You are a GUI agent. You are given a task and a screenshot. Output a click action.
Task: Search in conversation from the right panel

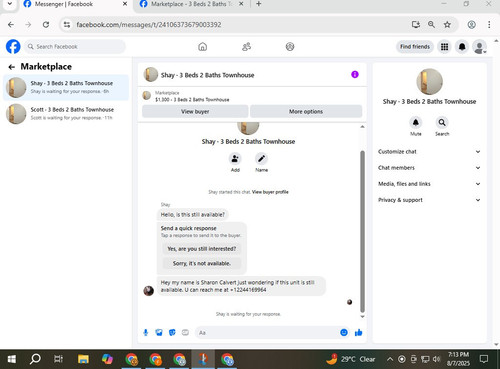[442, 122]
